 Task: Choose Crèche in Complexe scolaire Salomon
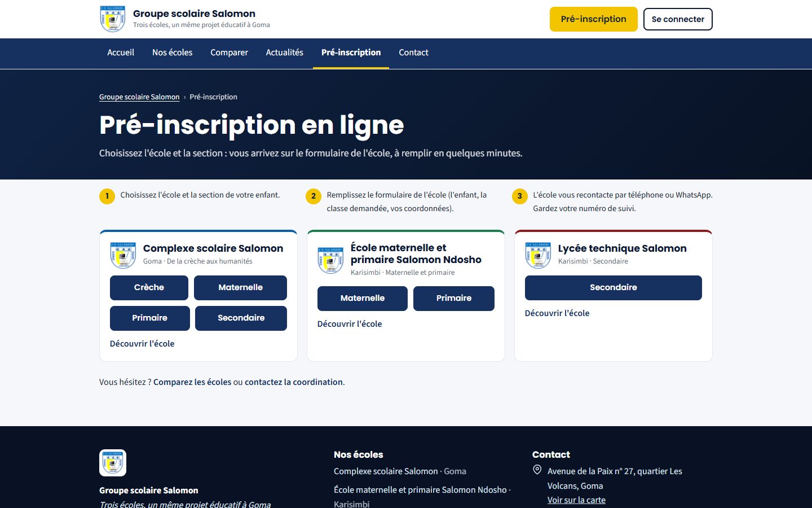[x=149, y=288]
